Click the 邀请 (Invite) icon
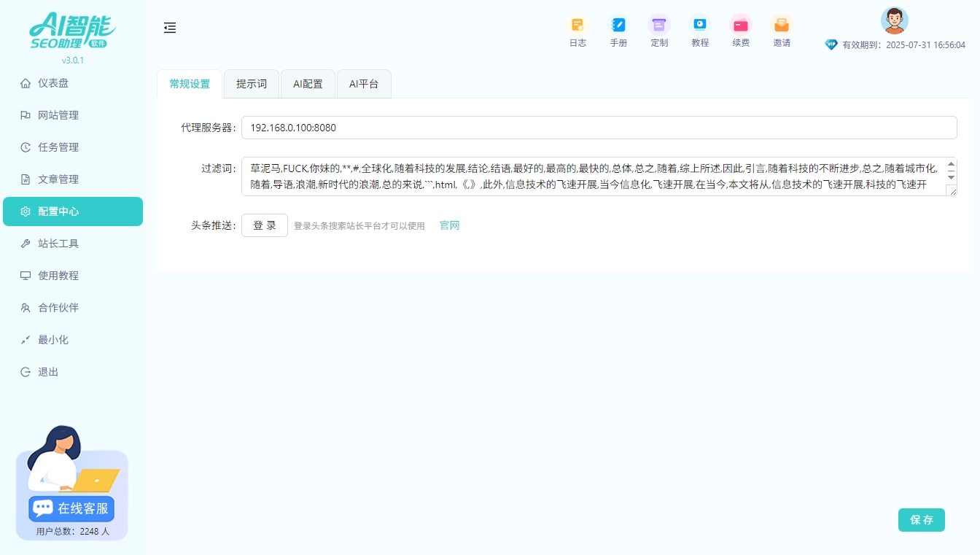Screen dimensions: 980x555 [x=781, y=31]
